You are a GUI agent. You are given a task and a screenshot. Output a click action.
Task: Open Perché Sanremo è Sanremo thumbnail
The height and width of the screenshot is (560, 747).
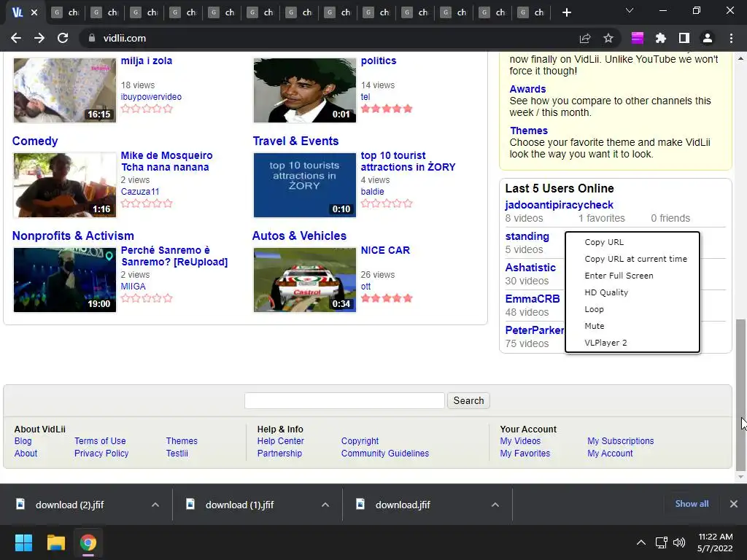(x=65, y=279)
